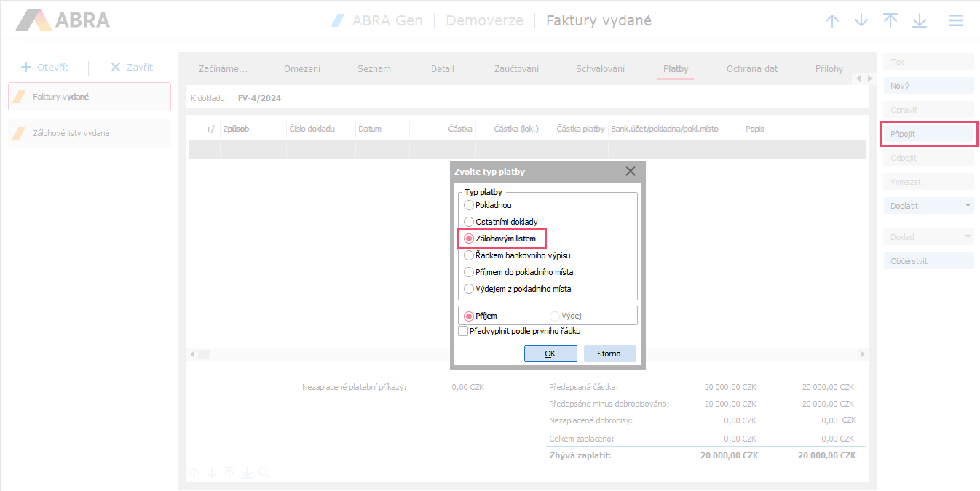Click the hamburger menu icon in header
Image resolution: width=980 pixels, height=491 pixels.
(x=955, y=21)
